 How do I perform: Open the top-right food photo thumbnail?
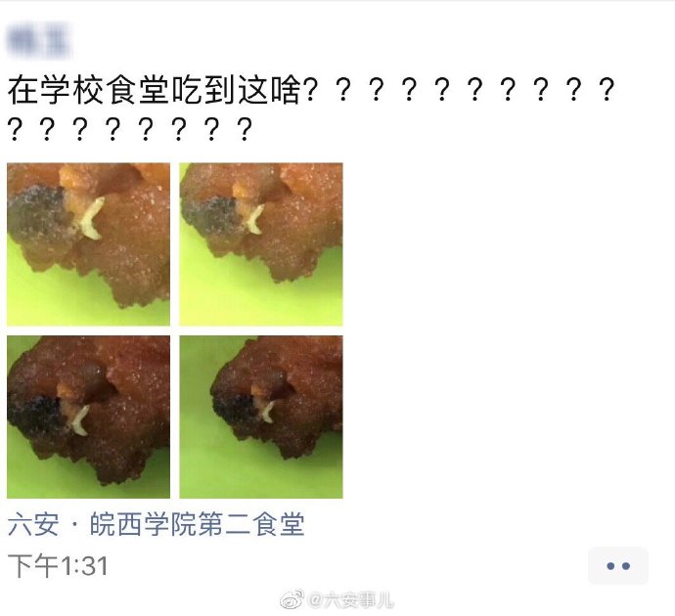tap(261, 244)
